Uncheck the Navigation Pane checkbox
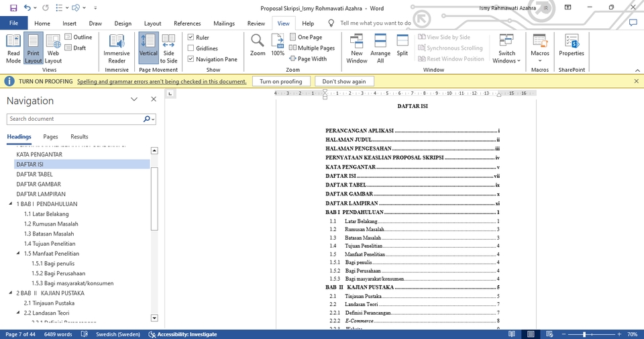Viewport: 644px width, 339px height. point(191,59)
